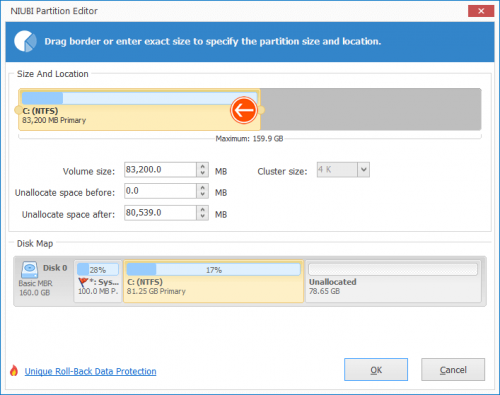Decrease Unallocate space before value
This screenshot has width=500, height=395.
pos(202,195)
